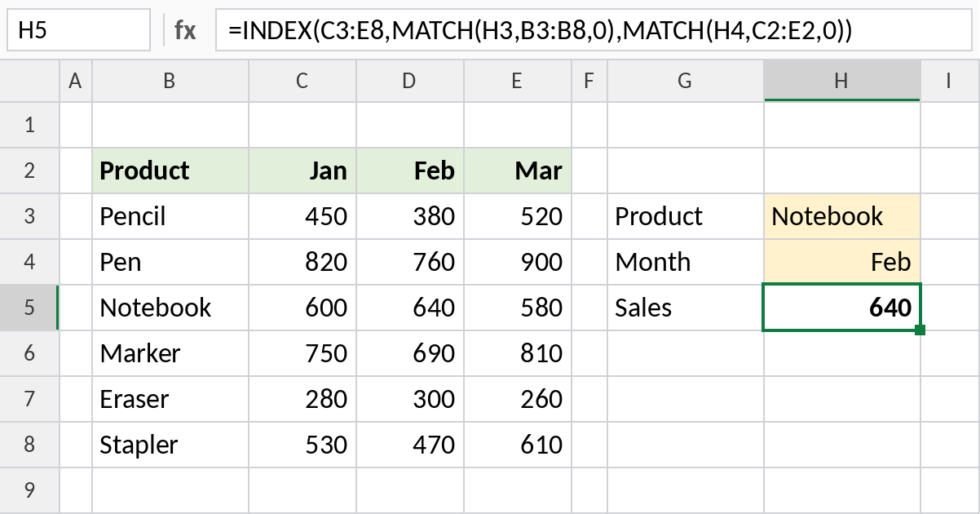Select column D header

pyautogui.click(x=410, y=81)
